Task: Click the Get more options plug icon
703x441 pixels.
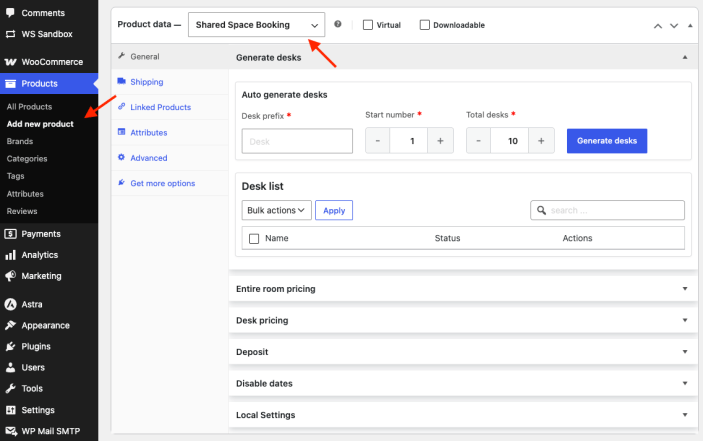Action: [x=121, y=182]
